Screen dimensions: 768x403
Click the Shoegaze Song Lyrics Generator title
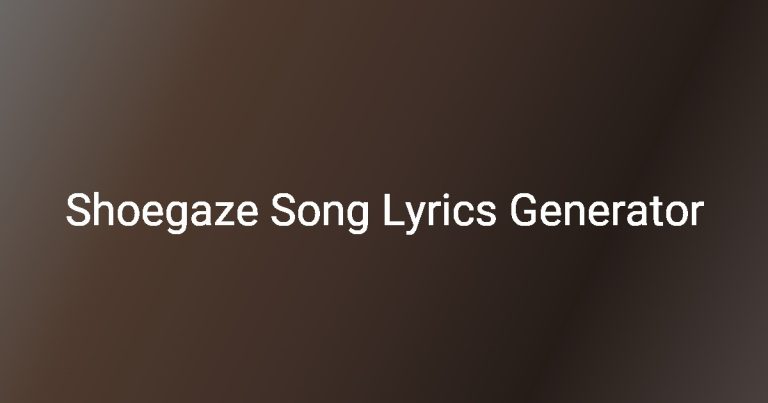[384, 212]
